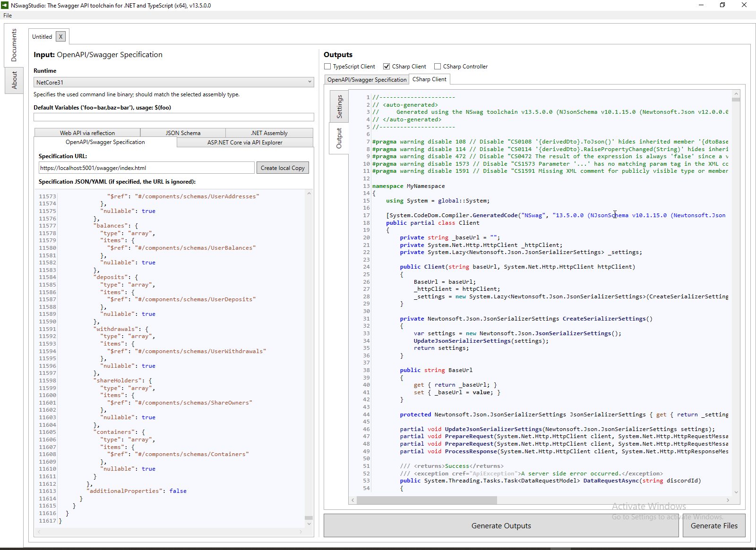This screenshot has width=756, height=550.
Task: Click the Generate Files button
Action: coord(713,526)
